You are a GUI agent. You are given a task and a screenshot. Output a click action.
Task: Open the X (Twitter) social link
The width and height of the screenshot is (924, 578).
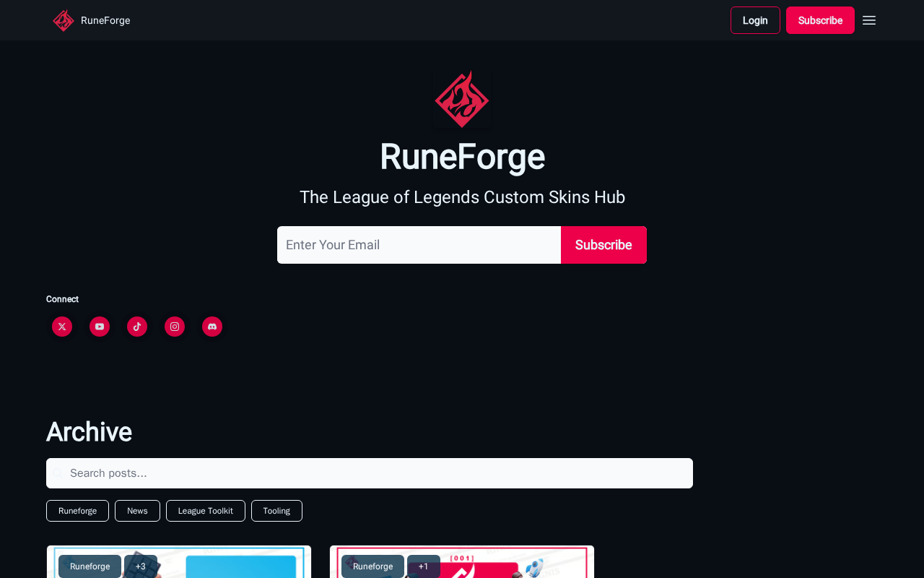pos(62,327)
